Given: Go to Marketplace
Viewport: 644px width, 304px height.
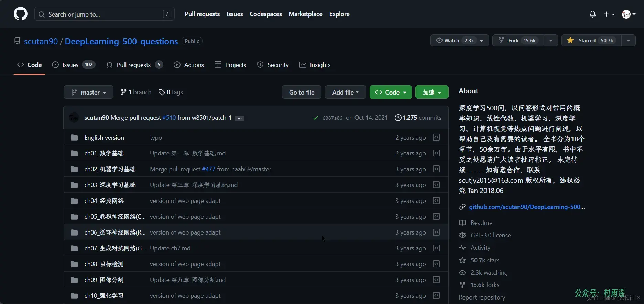Looking at the screenshot, I should pyautogui.click(x=306, y=14).
